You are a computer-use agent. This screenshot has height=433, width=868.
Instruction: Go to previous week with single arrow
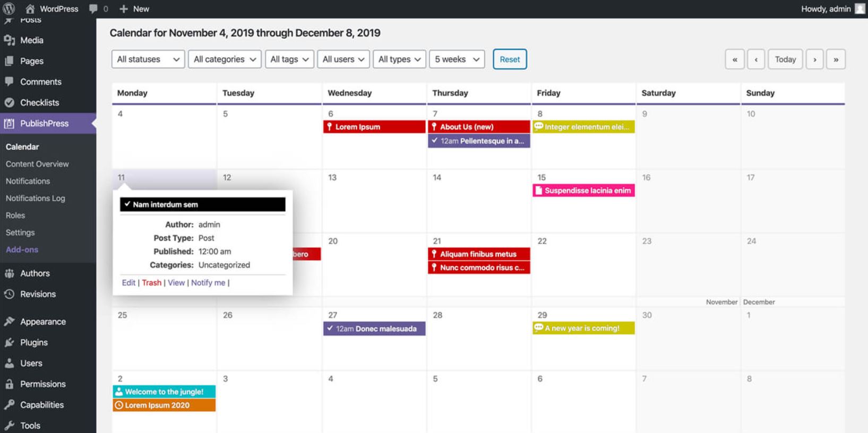point(756,59)
